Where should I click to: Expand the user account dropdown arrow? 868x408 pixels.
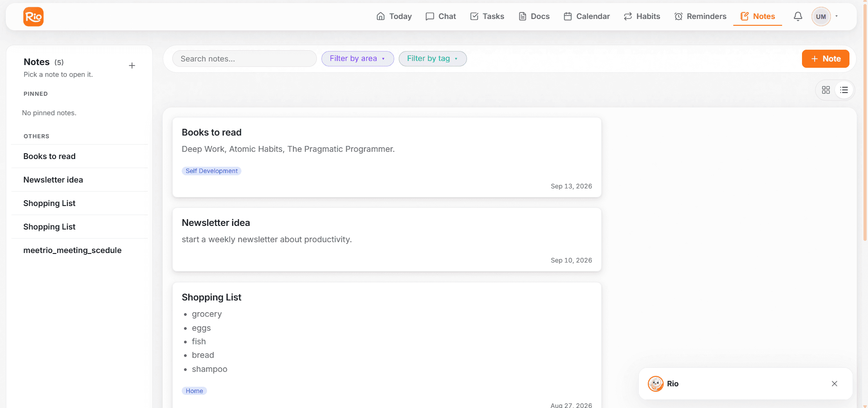[836, 16]
